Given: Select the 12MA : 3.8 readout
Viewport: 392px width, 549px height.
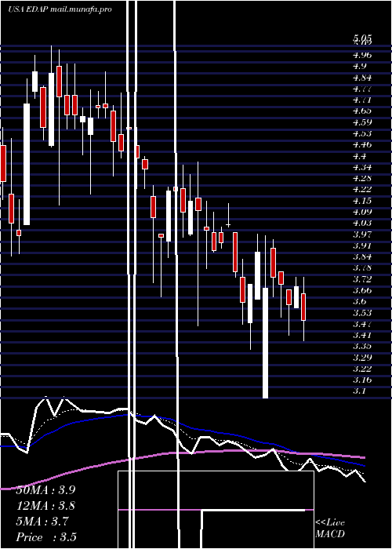Looking at the screenshot, I should click(45, 506).
